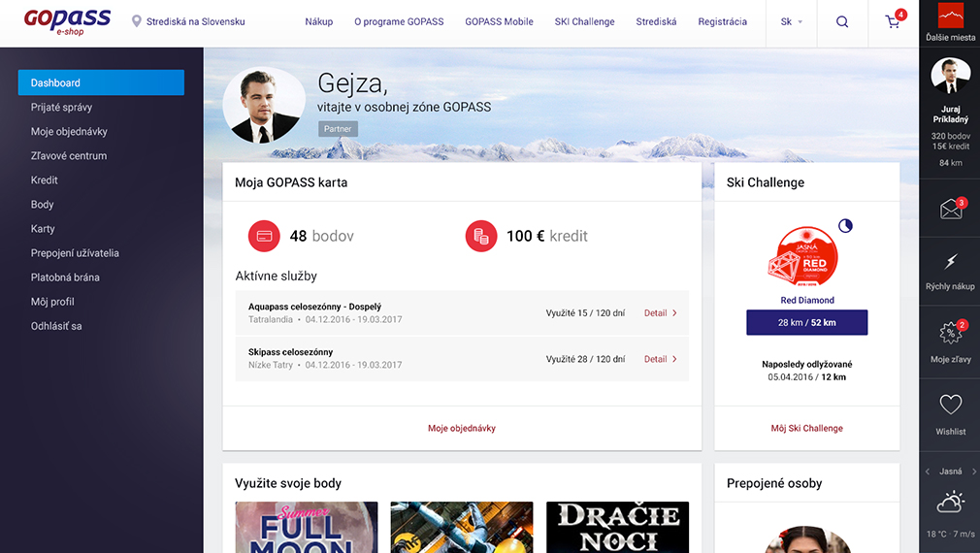Show next resort after Jasná

click(974, 472)
